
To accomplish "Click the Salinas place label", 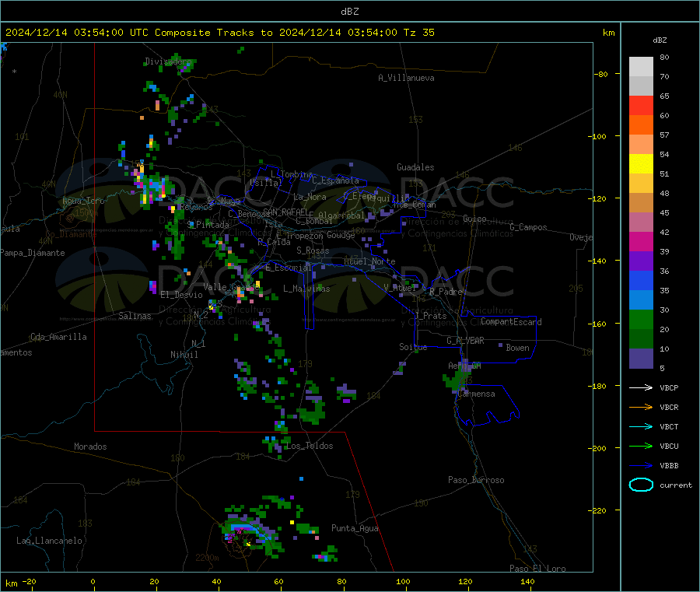I will (135, 316).
